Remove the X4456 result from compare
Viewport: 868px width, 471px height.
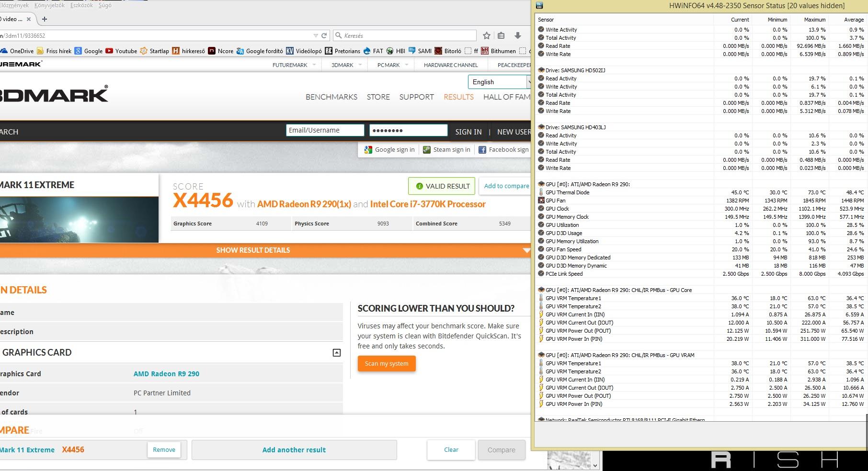[164, 449]
